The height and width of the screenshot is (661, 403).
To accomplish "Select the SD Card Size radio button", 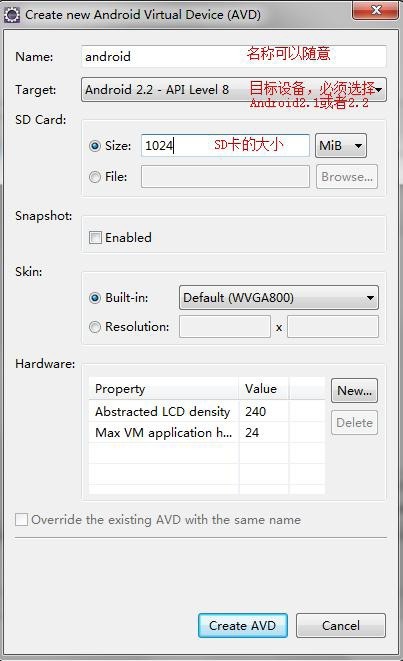I will tap(95, 146).
